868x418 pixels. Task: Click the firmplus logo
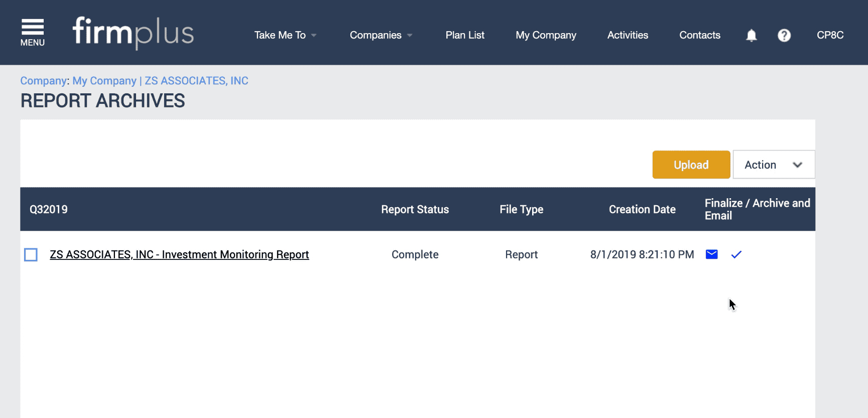coord(133,33)
